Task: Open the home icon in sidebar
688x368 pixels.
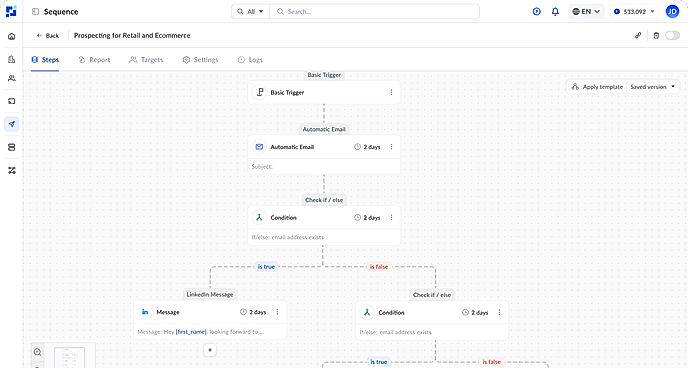Action: [x=11, y=36]
